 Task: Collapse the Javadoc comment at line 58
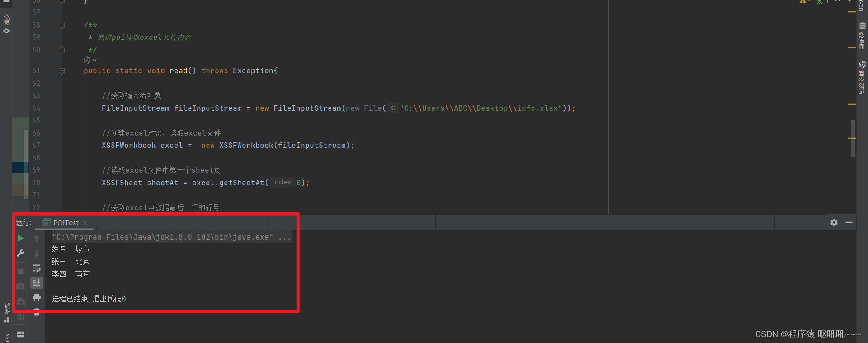click(62, 25)
